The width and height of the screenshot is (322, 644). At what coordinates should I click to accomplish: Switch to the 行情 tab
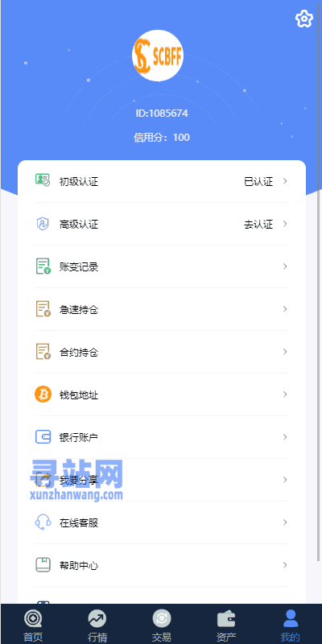tap(97, 626)
